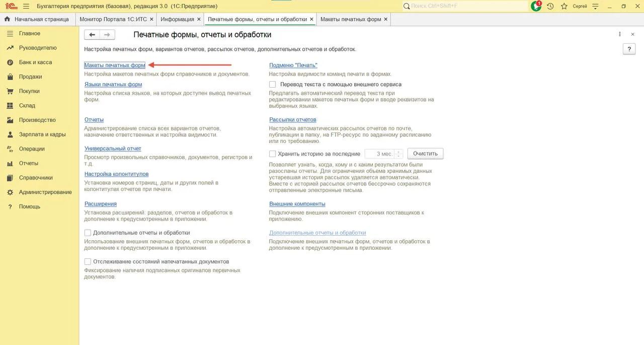Image resolution: width=644 pixels, height=345 pixels.
Task: Open the Подменю "Печать" link
Action: click(293, 65)
